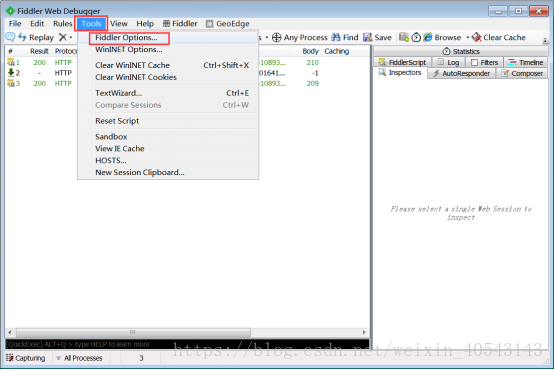The image size is (554, 370).
Task: Choose WinINET Options... menu entry
Action: [129, 49]
